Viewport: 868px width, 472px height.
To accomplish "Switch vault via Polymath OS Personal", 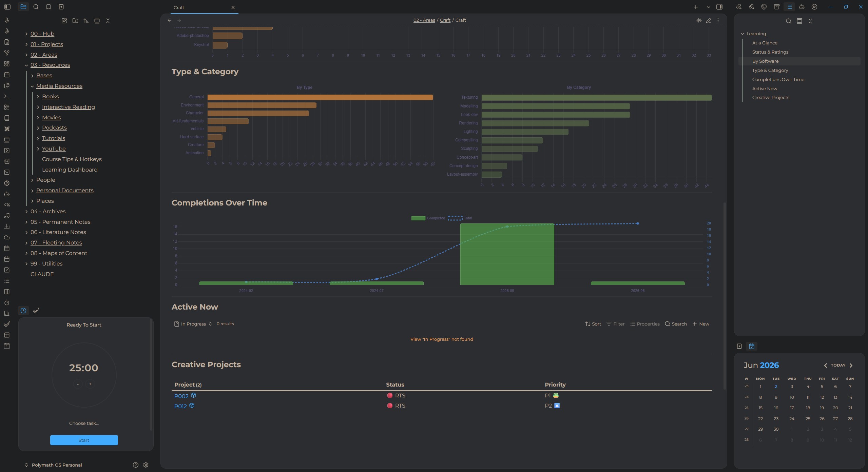I will (x=53, y=465).
